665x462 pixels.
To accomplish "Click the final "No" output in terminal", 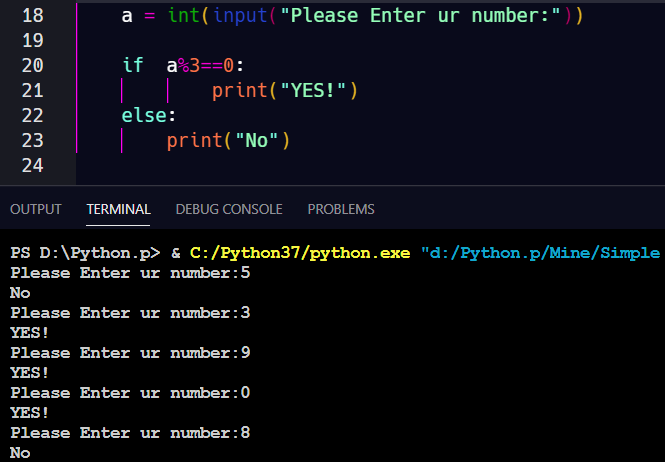I will pyautogui.click(x=20, y=453).
